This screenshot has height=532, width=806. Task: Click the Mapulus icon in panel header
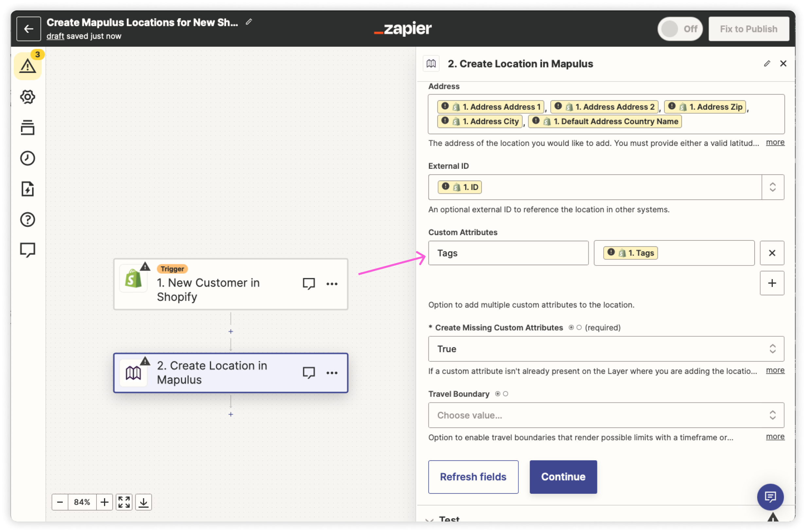coord(431,63)
